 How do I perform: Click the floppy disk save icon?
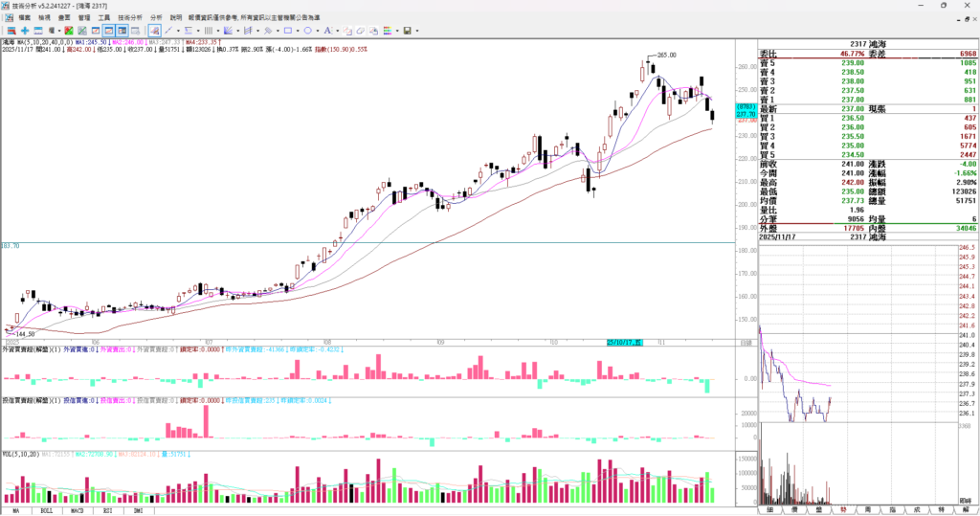click(x=407, y=31)
